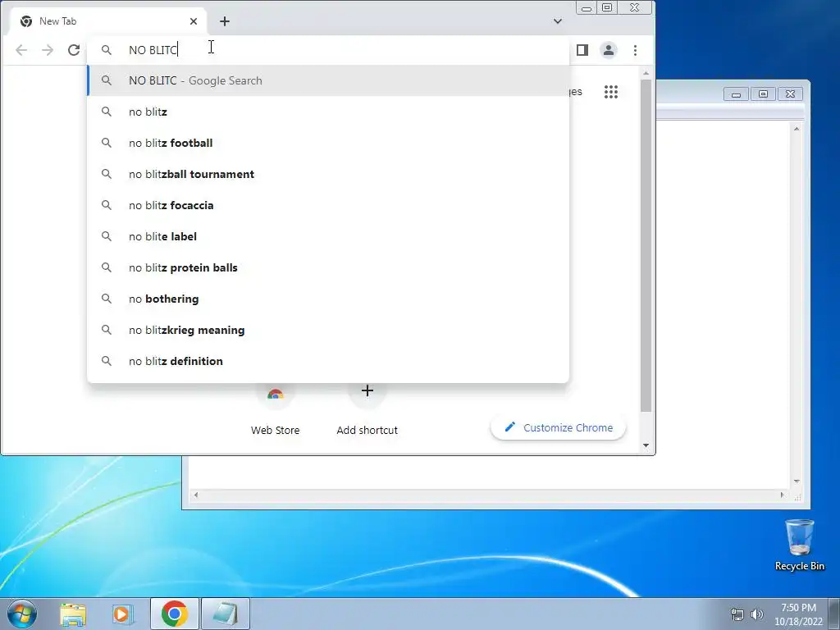Choose 'no blite label' suggestion
The width and height of the screenshot is (840, 630).
coord(328,236)
